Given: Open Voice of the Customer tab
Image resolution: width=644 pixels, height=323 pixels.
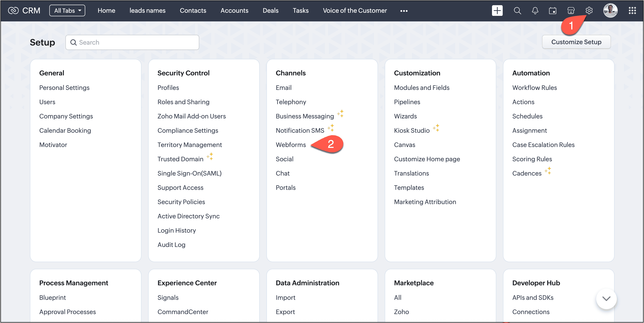Looking at the screenshot, I should click(355, 10).
